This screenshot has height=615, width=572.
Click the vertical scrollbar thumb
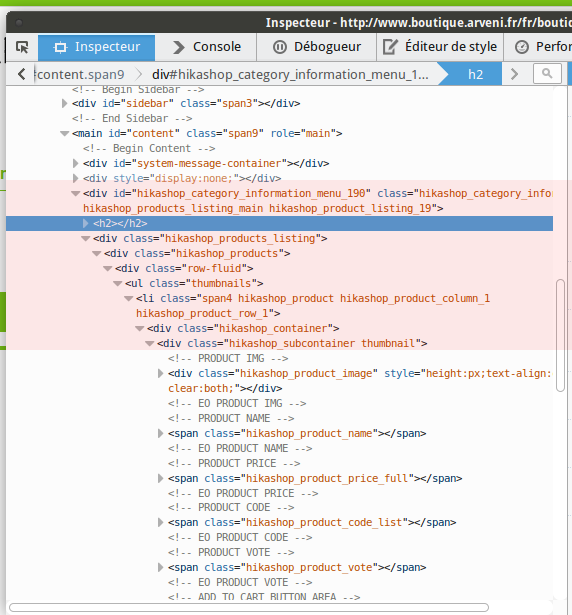(561, 335)
